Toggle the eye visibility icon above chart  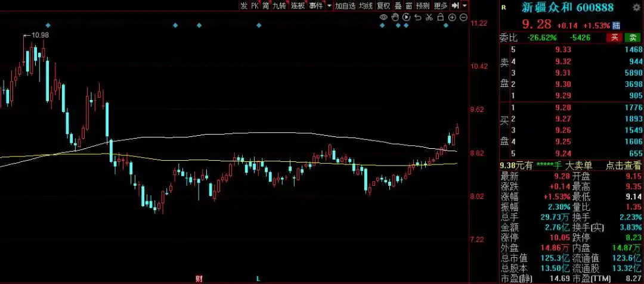[384, 18]
